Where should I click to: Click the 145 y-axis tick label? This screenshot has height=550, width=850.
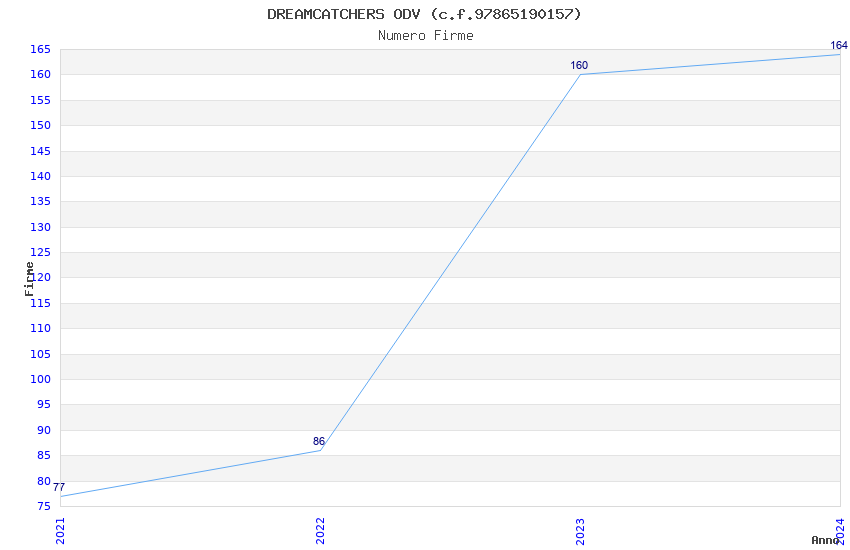pyautogui.click(x=41, y=151)
